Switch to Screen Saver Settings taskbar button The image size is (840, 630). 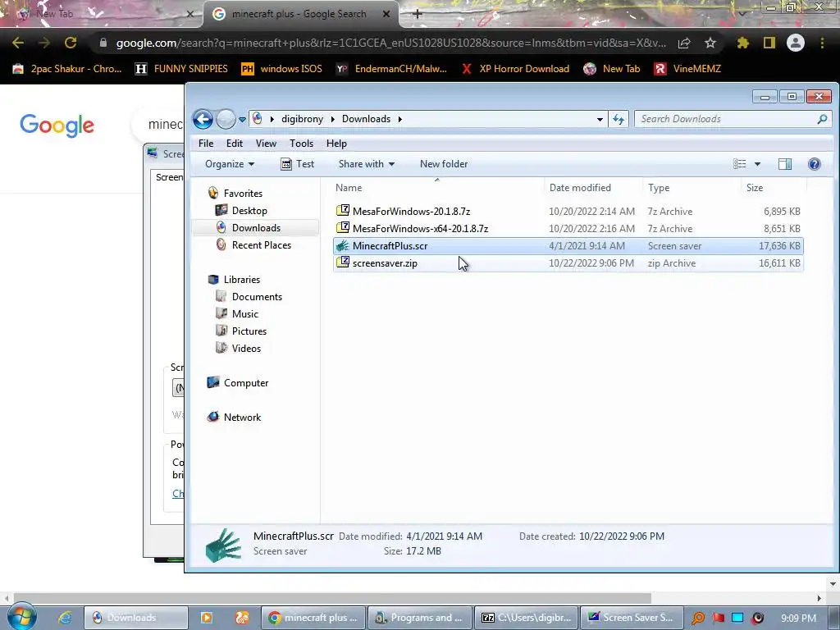coord(631,618)
